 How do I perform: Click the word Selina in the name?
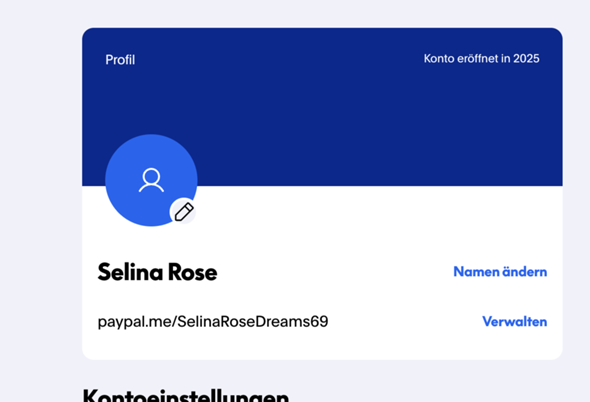[x=130, y=272]
